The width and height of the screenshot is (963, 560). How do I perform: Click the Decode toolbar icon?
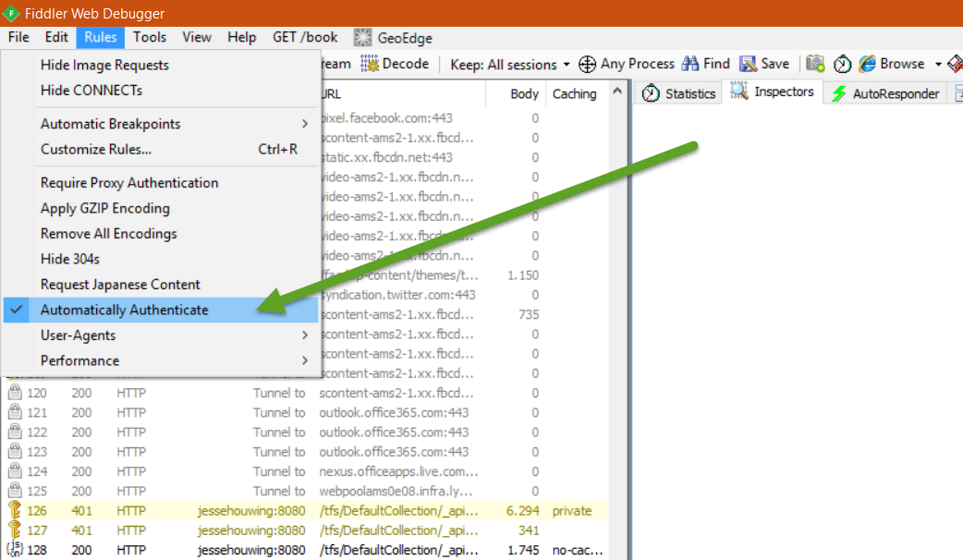369,64
